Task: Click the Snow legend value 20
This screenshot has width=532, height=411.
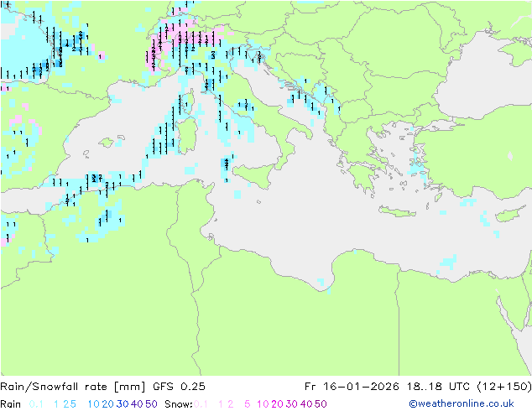Action: (277, 404)
